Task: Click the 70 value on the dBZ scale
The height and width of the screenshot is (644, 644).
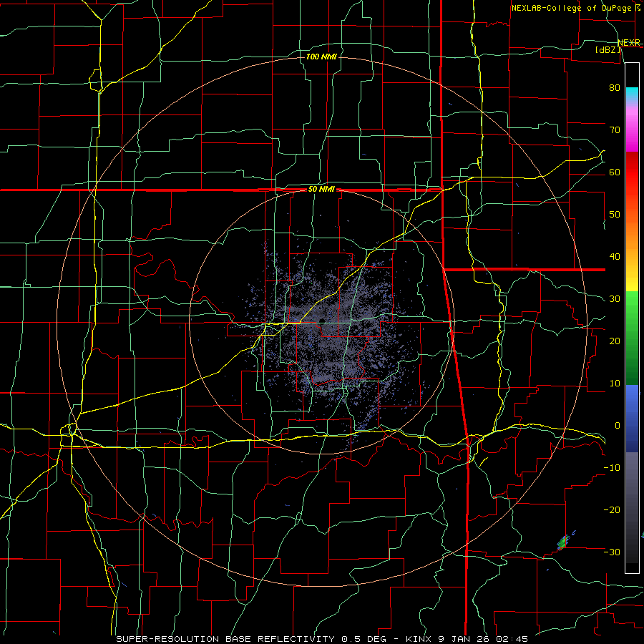Action: [615, 130]
